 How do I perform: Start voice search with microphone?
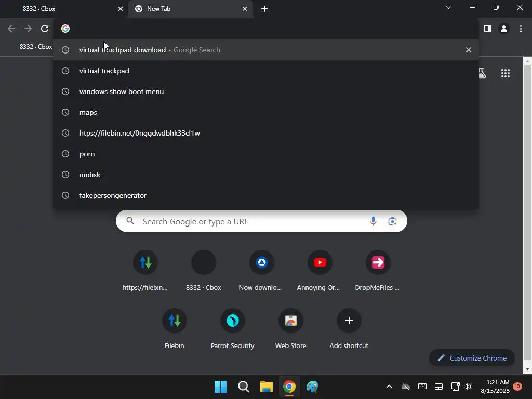pyautogui.click(x=373, y=221)
